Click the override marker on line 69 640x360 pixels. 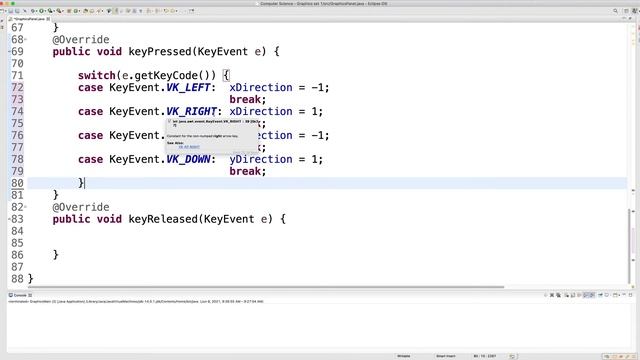pyautogui.click(x=9, y=52)
